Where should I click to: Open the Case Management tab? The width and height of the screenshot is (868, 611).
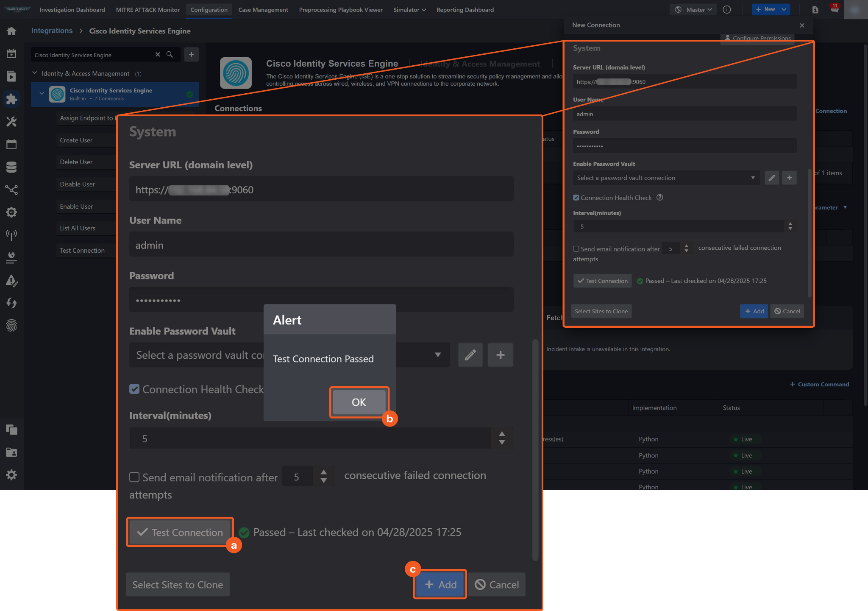(263, 10)
